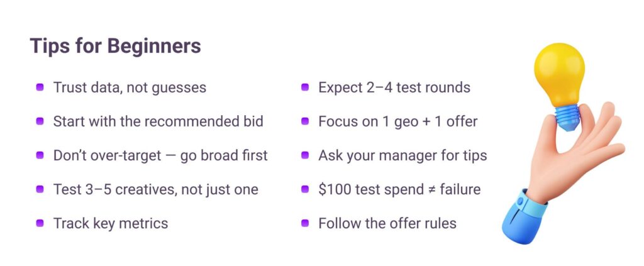Image resolution: width=644 pixels, height=266 pixels.
Task: Click the blue shirt sleeve cuff
Action: point(524,216)
